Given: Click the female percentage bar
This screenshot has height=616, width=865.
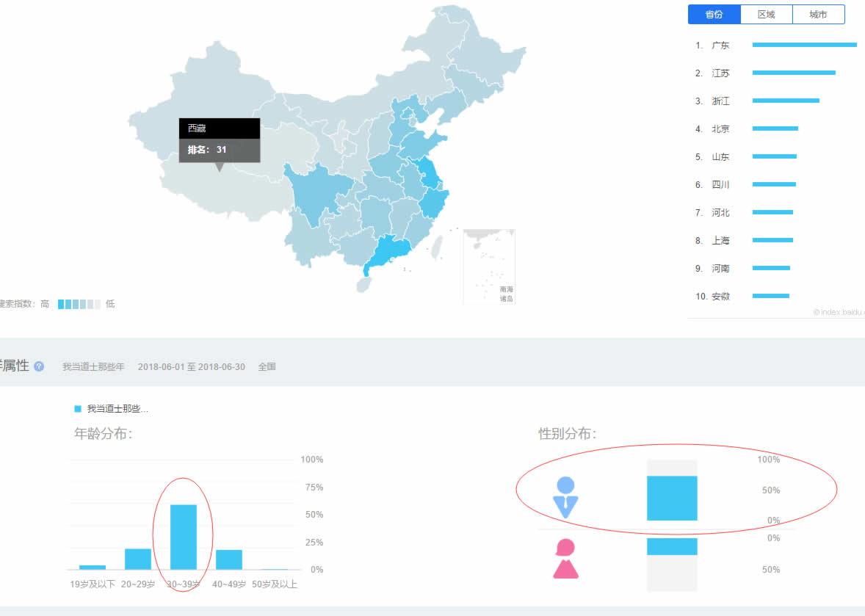Looking at the screenshot, I should [672, 546].
